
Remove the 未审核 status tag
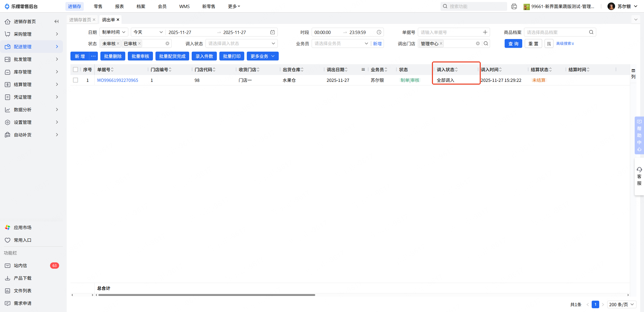(118, 44)
